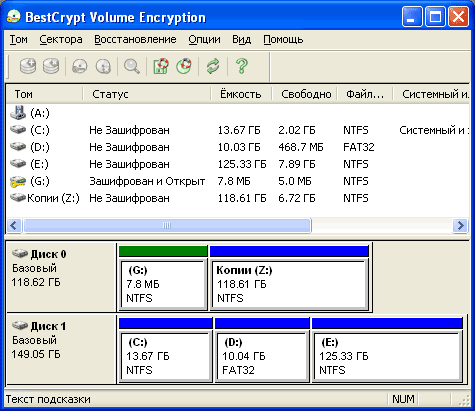Image resolution: width=475 pixels, height=411 pixels.
Task: Click the 'FAT32' file system cell in list
Action: tap(359, 147)
